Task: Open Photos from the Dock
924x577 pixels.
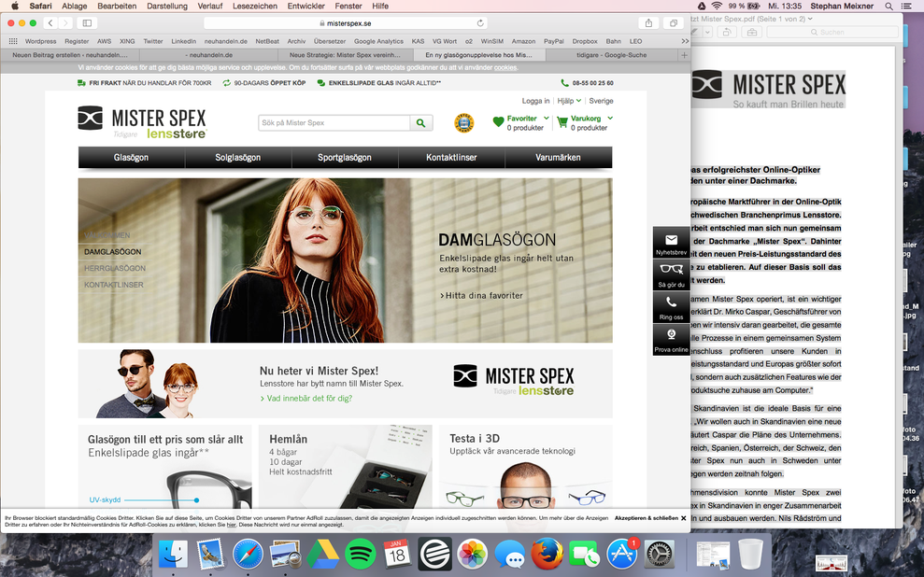Action: [473, 554]
